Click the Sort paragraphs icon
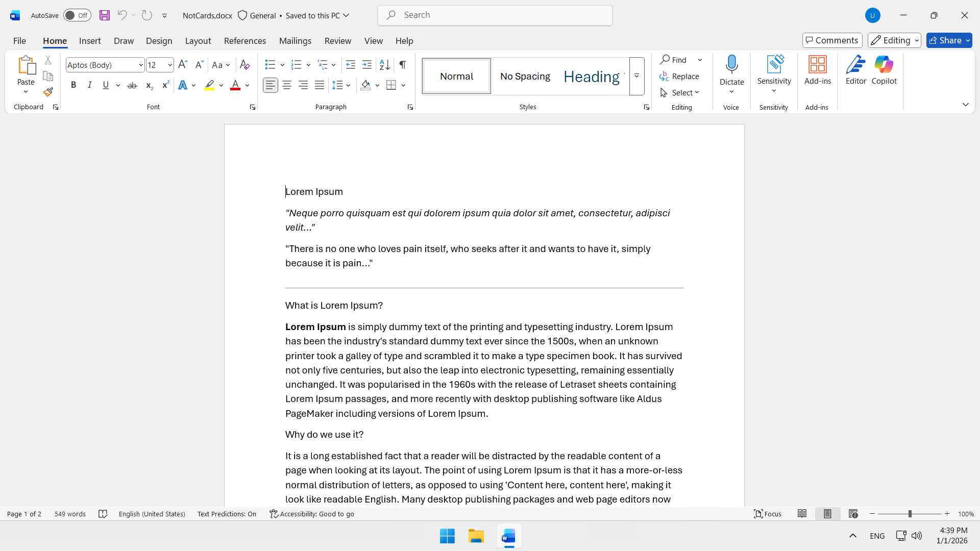980x551 pixels. [384, 65]
